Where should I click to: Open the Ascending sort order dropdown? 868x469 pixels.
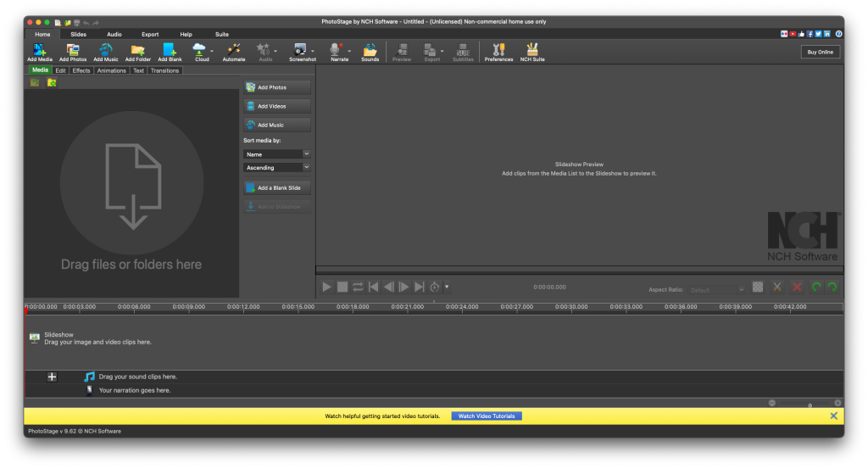pyautogui.click(x=277, y=168)
